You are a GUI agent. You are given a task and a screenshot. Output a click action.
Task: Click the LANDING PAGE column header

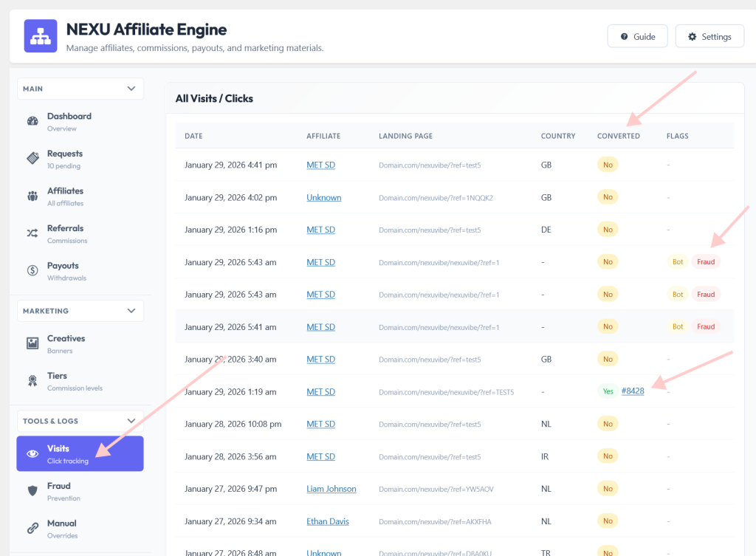[405, 136]
